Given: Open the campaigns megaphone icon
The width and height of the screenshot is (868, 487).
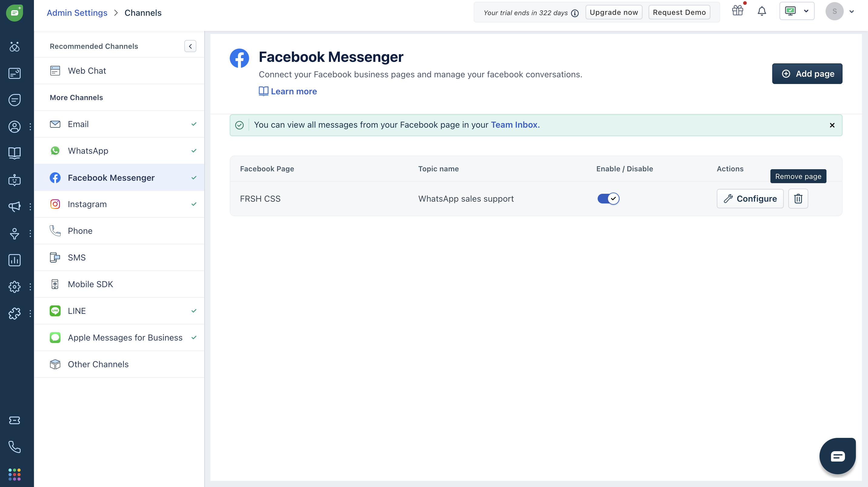Looking at the screenshot, I should 14,207.
